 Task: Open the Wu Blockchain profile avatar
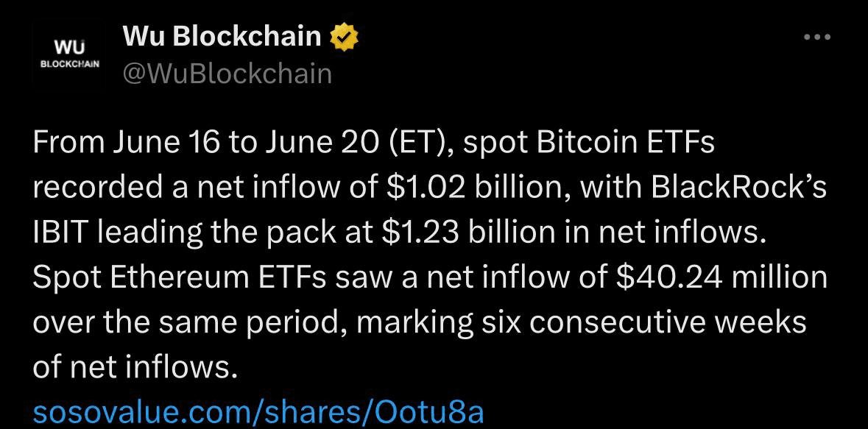[x=69, y=54]
